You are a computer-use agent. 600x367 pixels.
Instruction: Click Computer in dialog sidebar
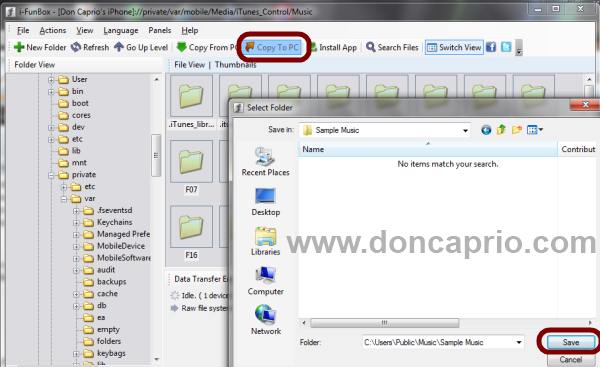click(x=265, y=281)
